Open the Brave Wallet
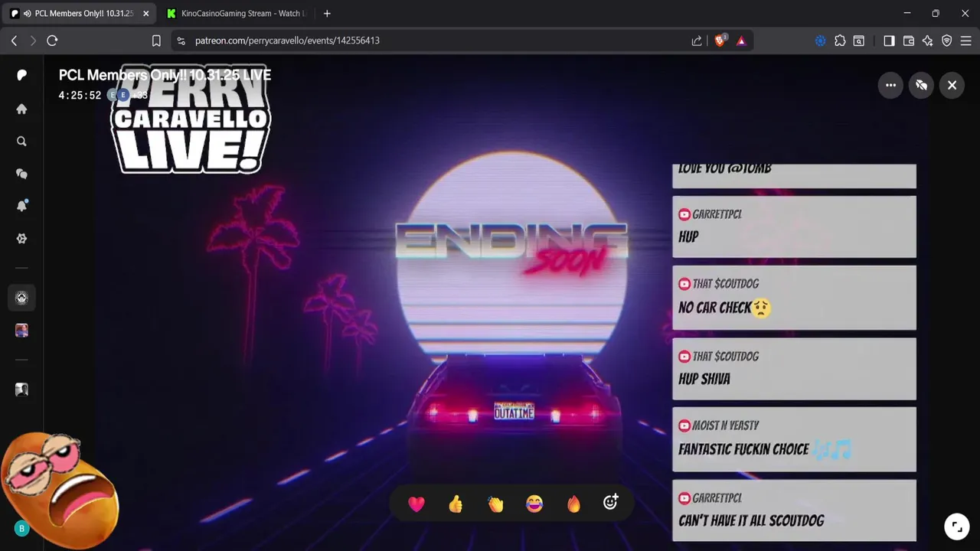Screen dimensions: 980x551 click(x=909, y=41)
